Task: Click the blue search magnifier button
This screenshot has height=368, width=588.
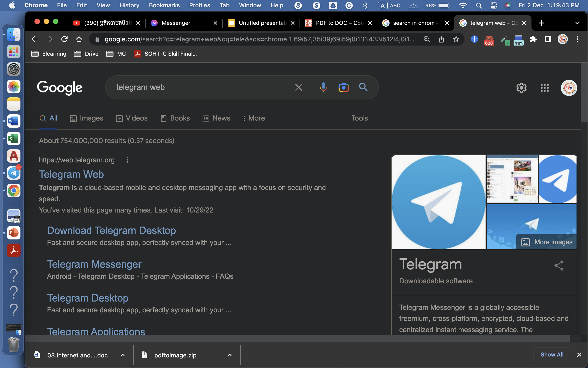Action: [x=363, y=87]
